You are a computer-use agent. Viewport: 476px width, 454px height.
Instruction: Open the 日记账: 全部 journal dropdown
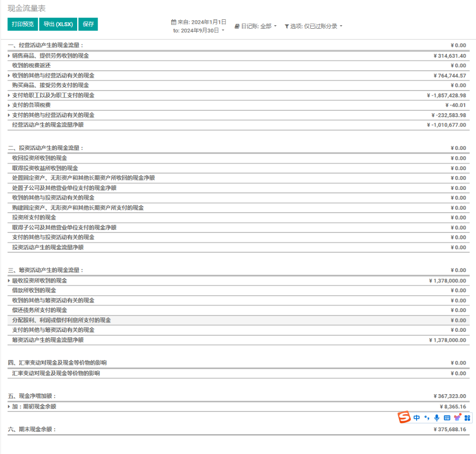click(255, 26)
